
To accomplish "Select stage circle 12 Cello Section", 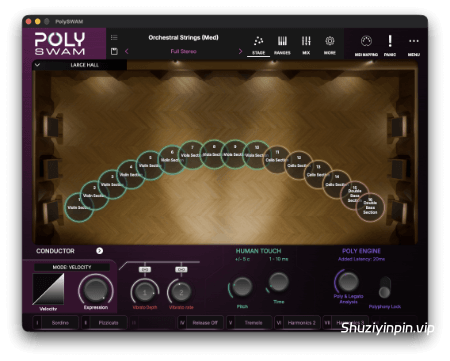I will click(299, 165).
